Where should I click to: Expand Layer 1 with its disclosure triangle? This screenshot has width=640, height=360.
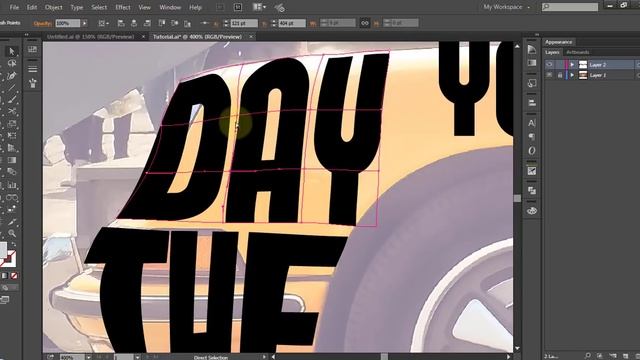tap(572, 75)
